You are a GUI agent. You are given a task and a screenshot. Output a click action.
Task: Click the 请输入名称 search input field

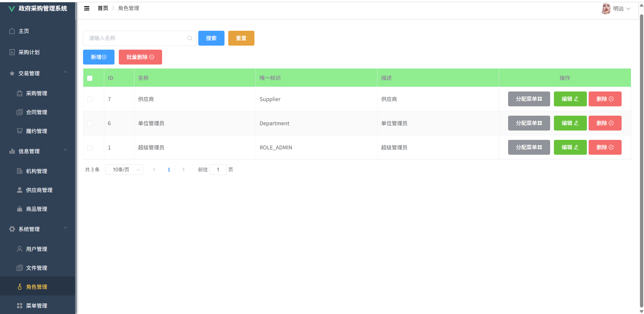pyautogui.click(x=136, y=38)
